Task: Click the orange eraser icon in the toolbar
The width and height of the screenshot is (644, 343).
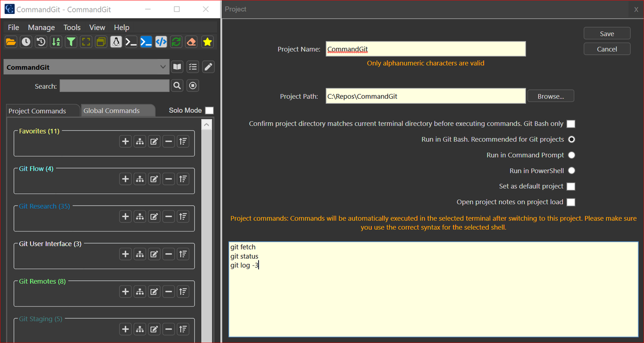Action: point(191,41)
